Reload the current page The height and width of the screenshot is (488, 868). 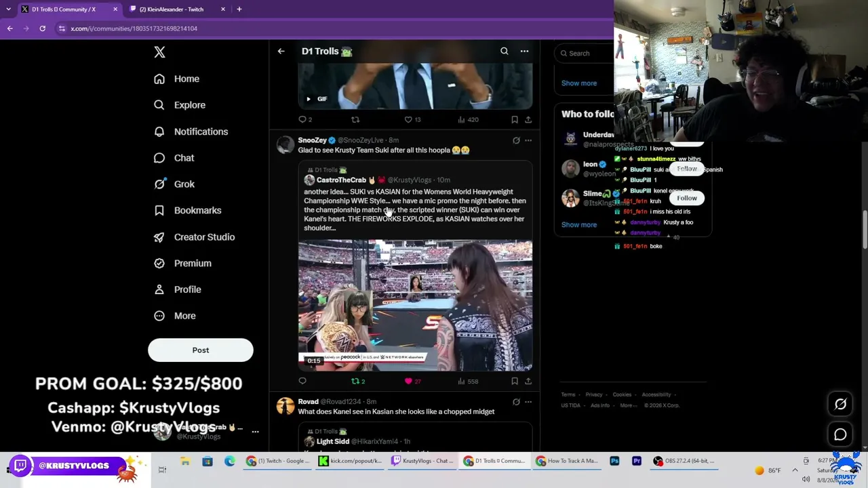coord(42,28)
